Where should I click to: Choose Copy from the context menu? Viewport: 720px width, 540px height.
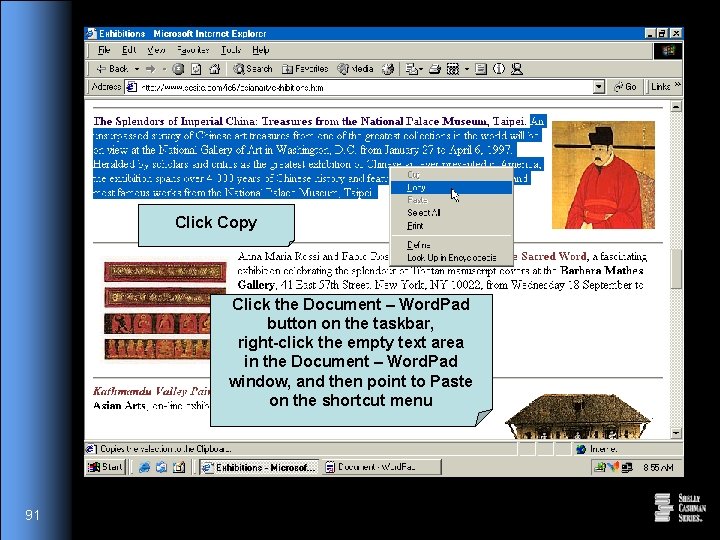pyautogui.click(x=451, y=187)
